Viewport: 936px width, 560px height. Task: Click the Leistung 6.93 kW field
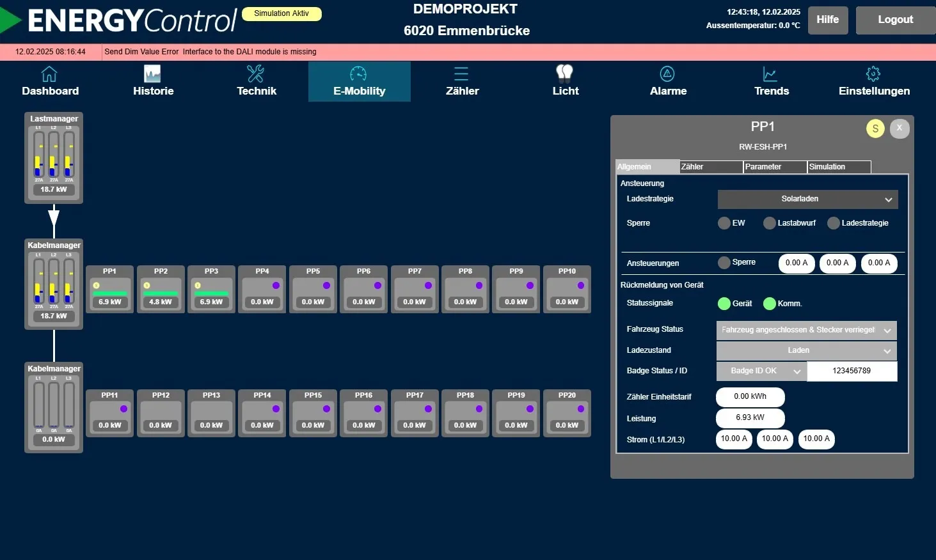[x=750, y=418]
